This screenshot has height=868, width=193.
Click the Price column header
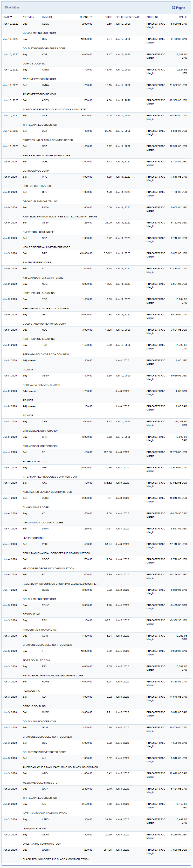tap(108, 17)
